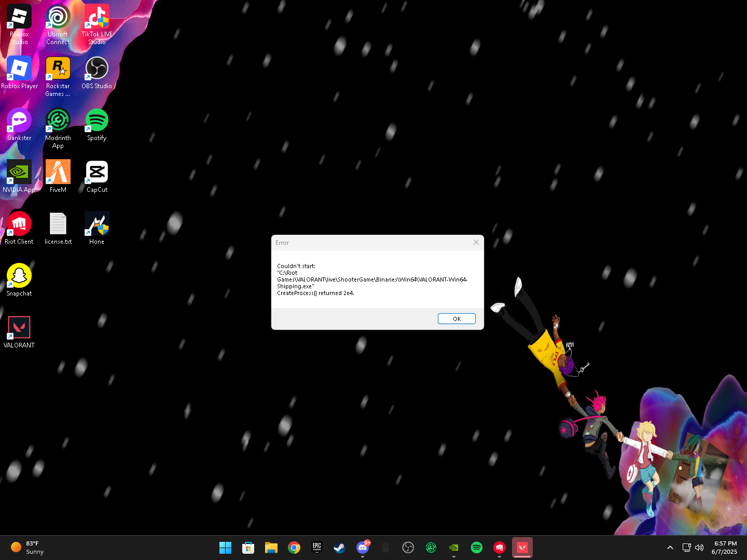The height and width of the screenshot is (560, 747).
Task: Open Spotify from the taskbar
Action: click(x=477, y=548)
